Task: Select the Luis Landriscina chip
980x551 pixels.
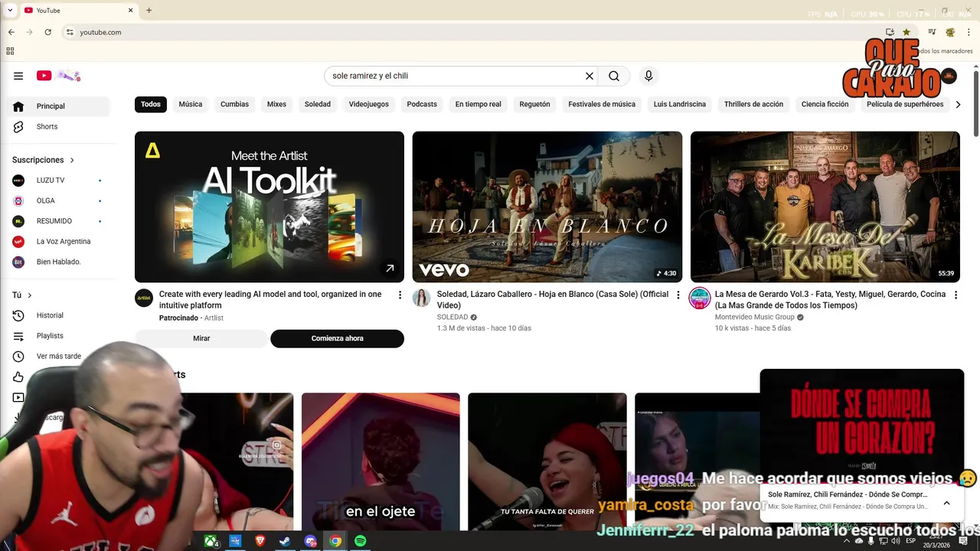Action: (680, 104)
